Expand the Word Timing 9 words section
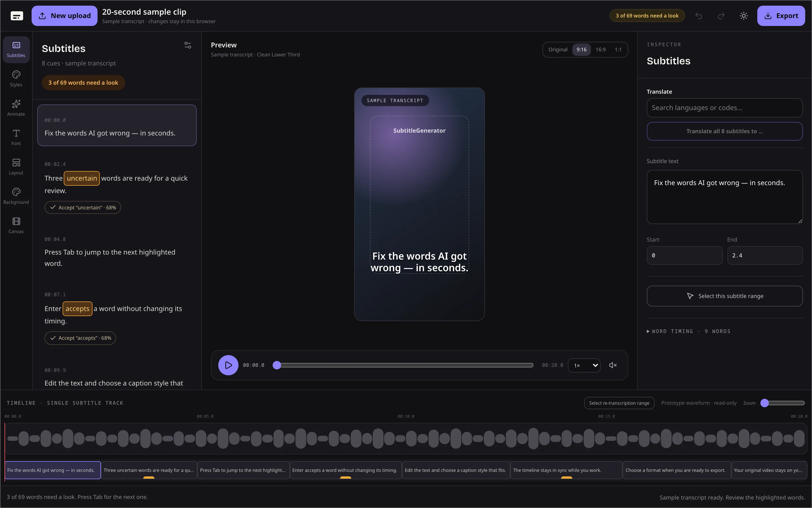 689,331
